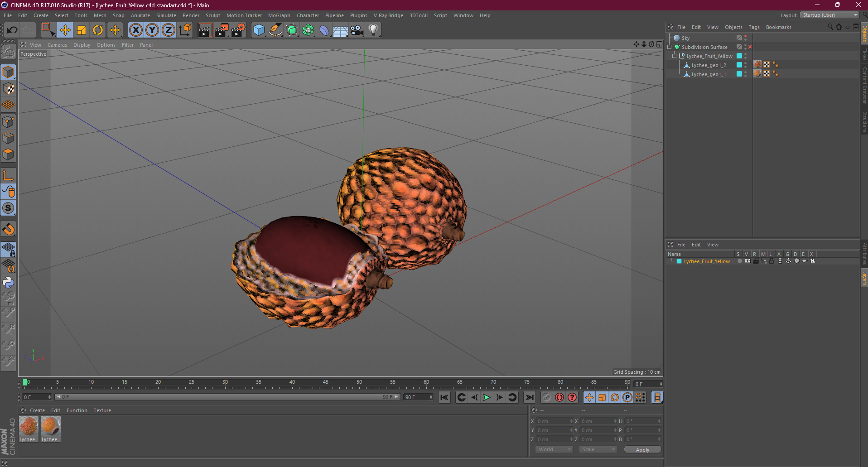Viewport: 868px width, 467px height.
Task: Select second Lychee material thumbnail
Action: tap(51, 429)
